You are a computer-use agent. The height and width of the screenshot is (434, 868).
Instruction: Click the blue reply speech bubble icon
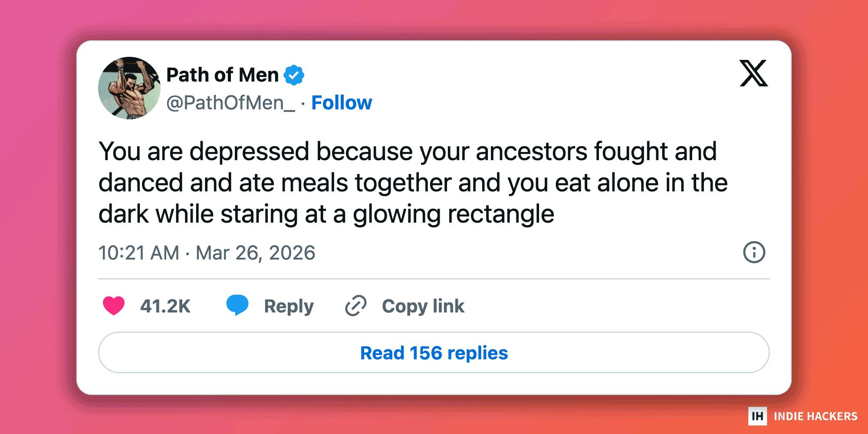coord(237,305)
